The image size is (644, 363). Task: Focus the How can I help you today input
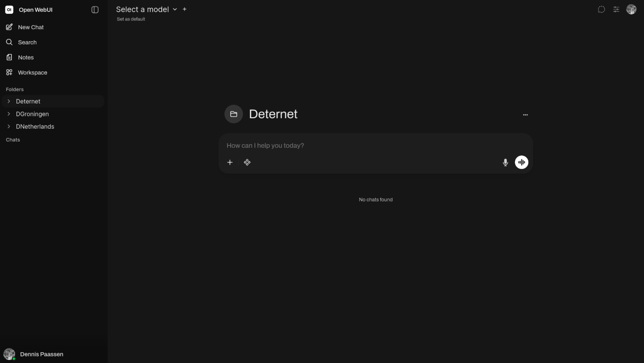(376, 146)
